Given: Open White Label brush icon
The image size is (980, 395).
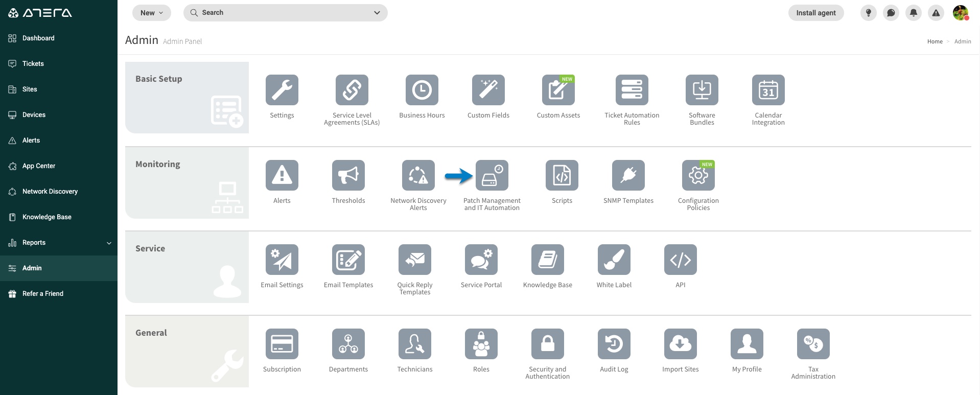Looking at the screenshot, I should (x=614, y=260).
